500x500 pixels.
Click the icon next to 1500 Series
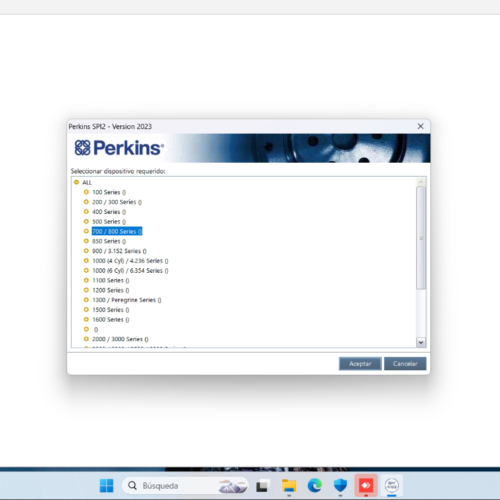pyautogui.click(x=86, y=310)
